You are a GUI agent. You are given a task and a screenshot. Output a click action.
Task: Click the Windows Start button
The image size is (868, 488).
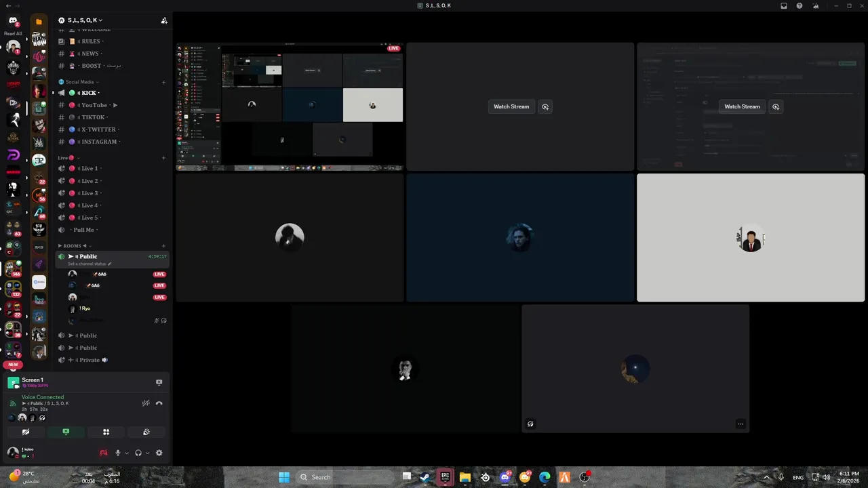click(284, 477)
